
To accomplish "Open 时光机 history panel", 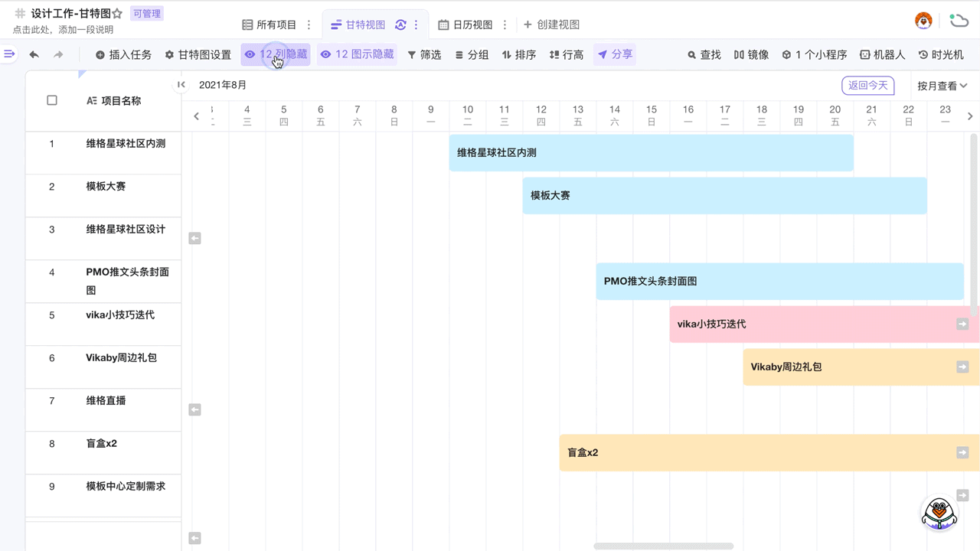I will tap(941, 54).
